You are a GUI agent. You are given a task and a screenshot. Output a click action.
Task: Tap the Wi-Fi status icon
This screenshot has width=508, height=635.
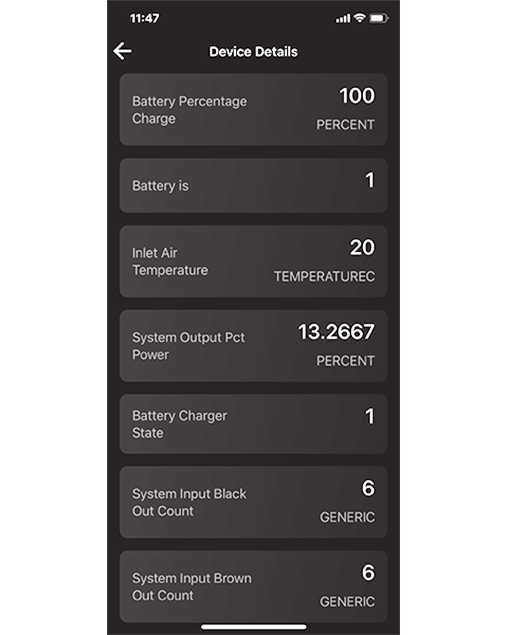pos(359,18)
